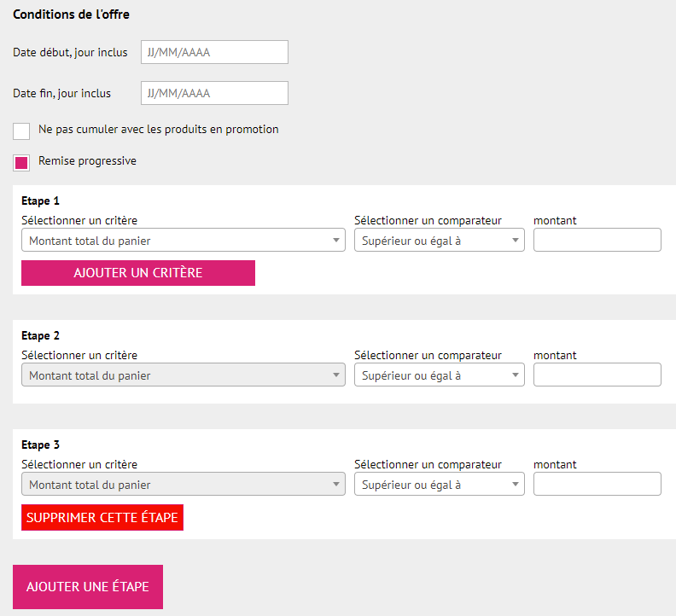The width and height of the screenshot is (676, 616).
Task: Uncheck the Remise progressive checkbox
Action: tap(21, 162)
